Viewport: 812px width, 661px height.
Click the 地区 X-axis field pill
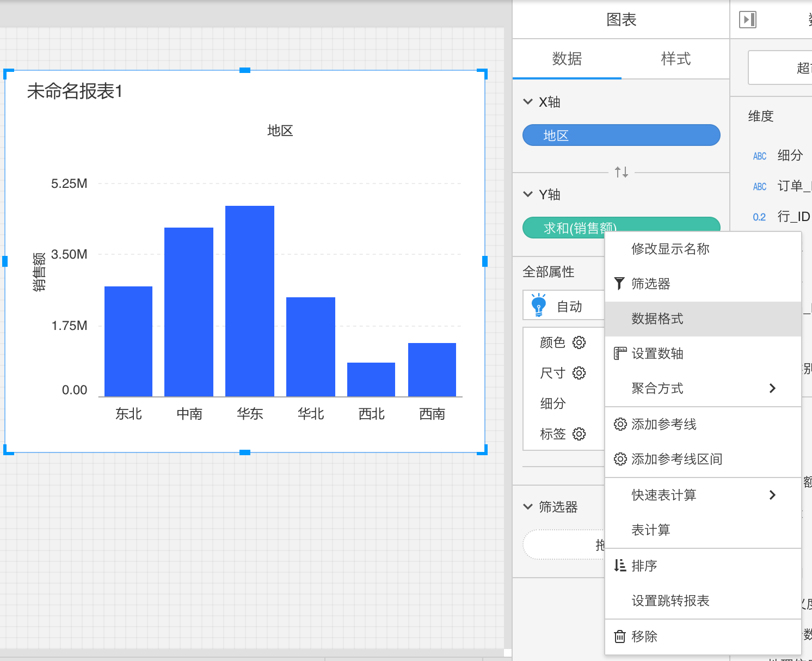click(x=621, y=136)
